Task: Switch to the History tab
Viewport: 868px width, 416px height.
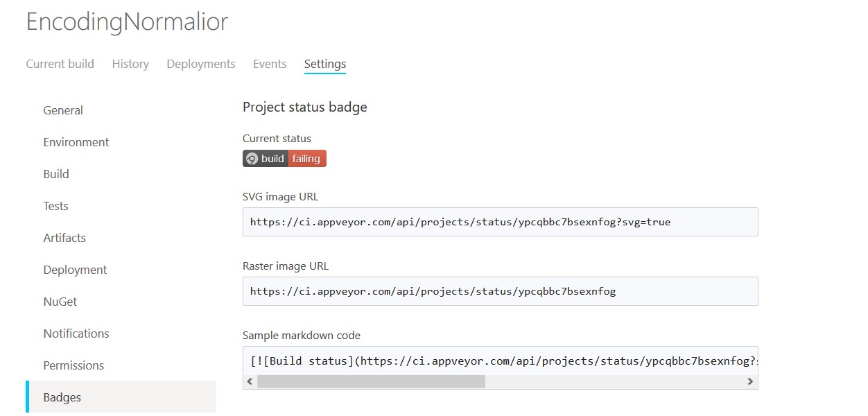Action: pos(130,64)
